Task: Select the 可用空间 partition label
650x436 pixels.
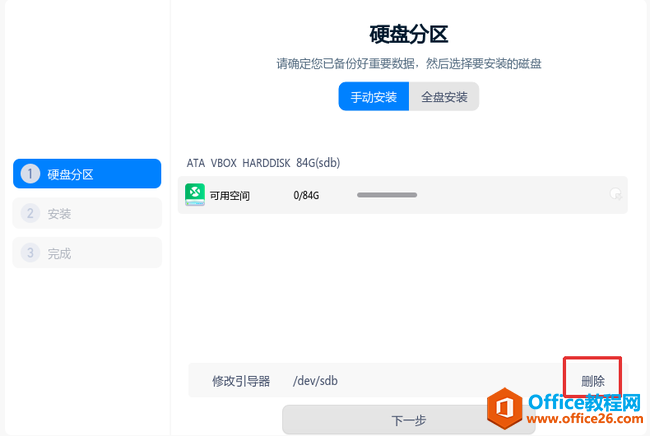Action: tap(230, 195)
